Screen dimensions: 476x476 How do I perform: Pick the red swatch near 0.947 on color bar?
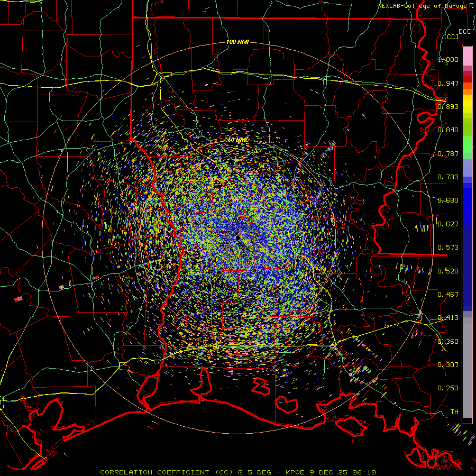click(467, 79)
